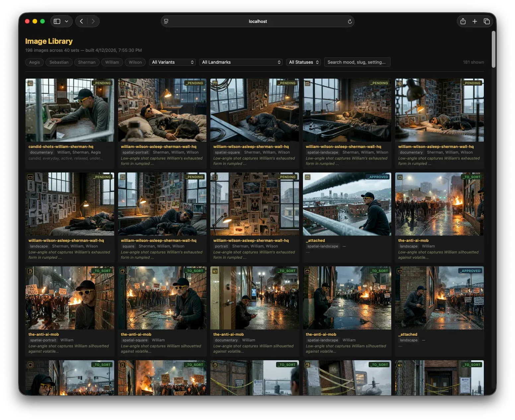Open the-anti-ai-mob title on the spatial-square card
The width and height of the screenshot is (515, 420).
pos(136,334)
